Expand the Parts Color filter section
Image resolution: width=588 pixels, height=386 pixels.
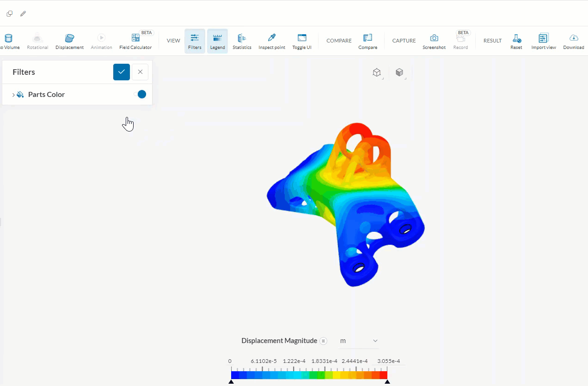[13, 95]
